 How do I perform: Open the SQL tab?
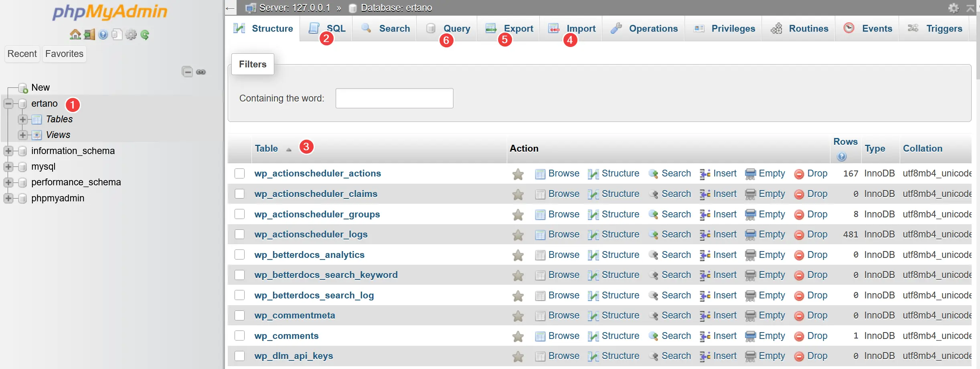(327, 28)
